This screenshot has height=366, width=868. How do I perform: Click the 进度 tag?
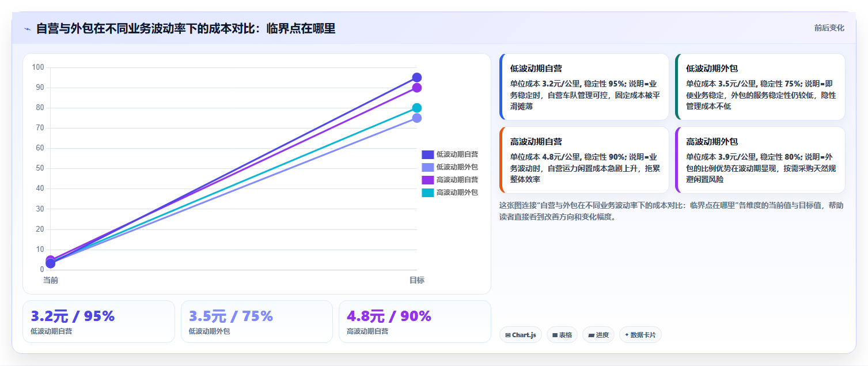[598, 335]
